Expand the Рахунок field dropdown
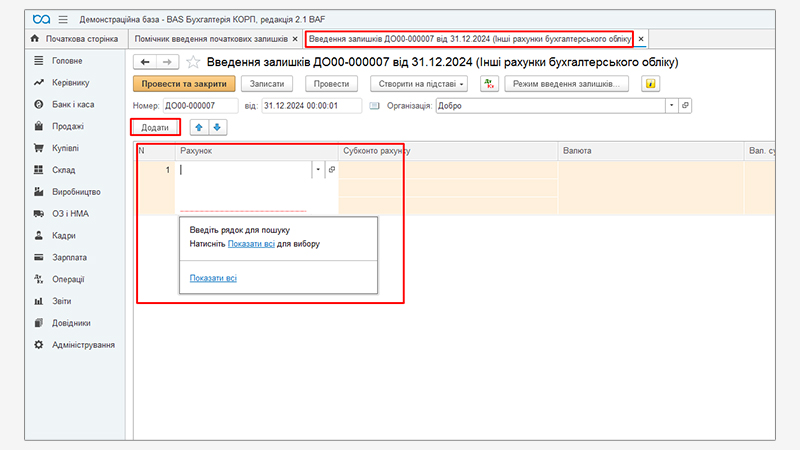The image size is (800, 450). 318,171
